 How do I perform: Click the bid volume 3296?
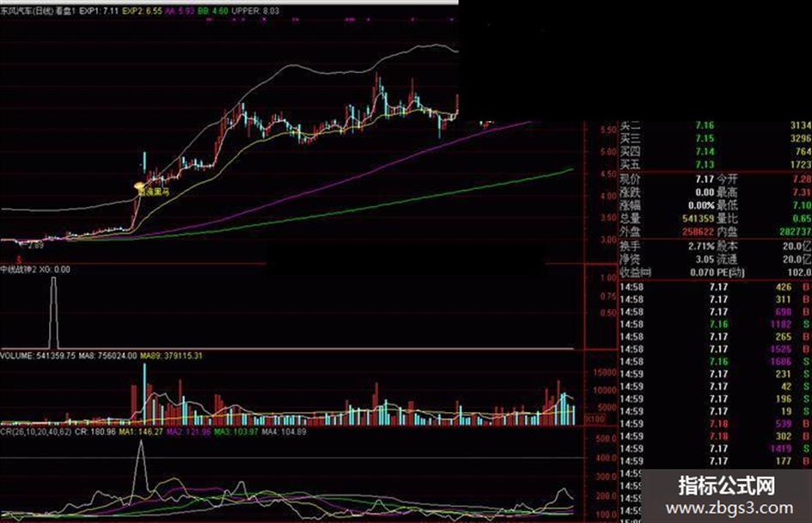(x=801, y=138)
